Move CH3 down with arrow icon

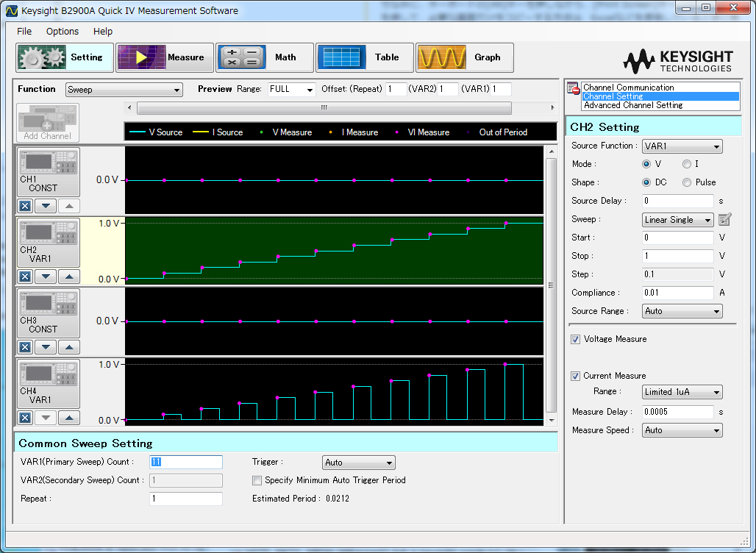[x=46, y=347]
